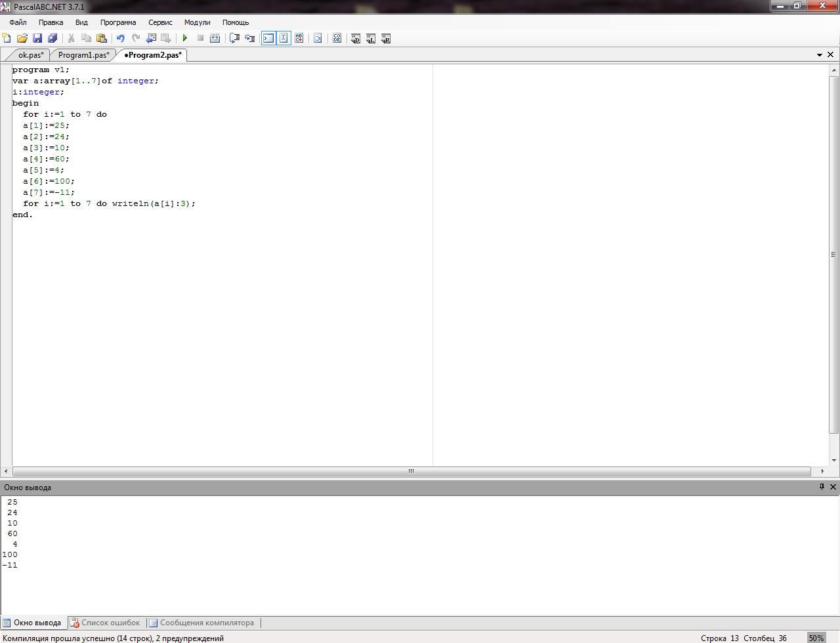840x643 pixels.
Task: Paste from clipboard toolbar icon
Action: (102, 38)
